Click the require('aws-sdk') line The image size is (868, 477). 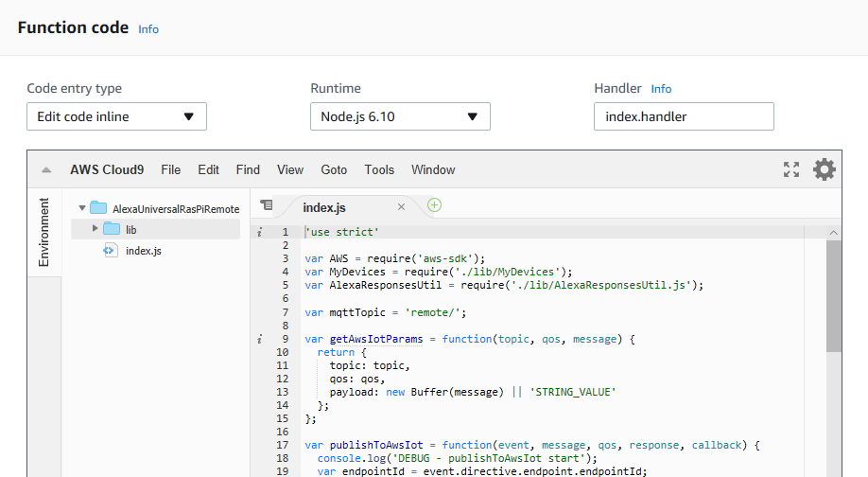(394, 258)
